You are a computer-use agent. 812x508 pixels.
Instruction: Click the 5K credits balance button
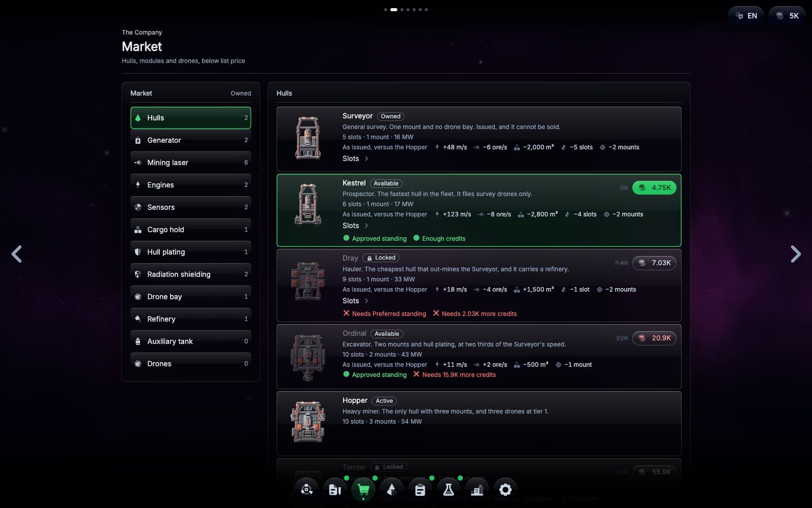(x=787, y=16)
